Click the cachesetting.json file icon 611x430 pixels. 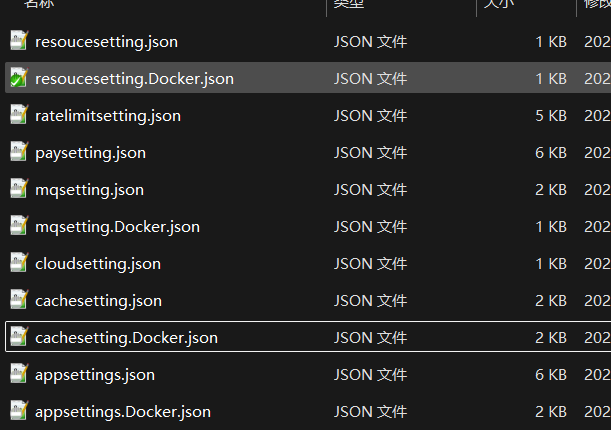coord(19,300)
